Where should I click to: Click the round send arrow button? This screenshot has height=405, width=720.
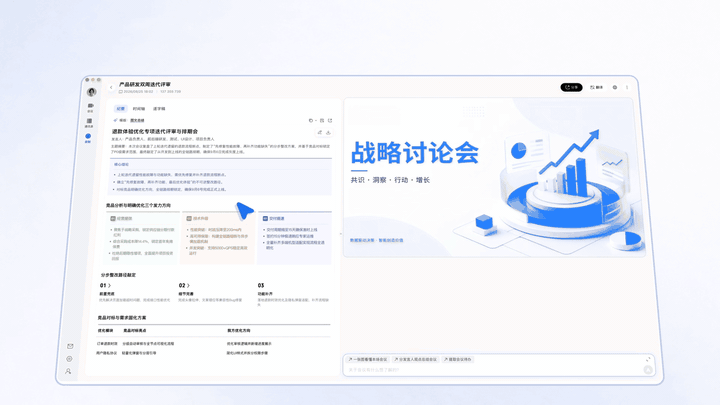pos(648,370)
